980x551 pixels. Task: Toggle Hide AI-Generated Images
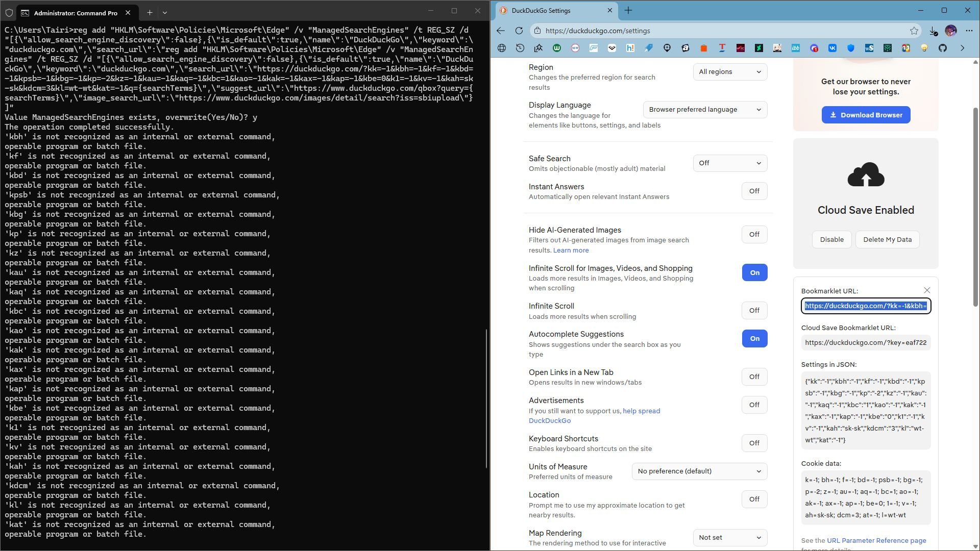754,235
